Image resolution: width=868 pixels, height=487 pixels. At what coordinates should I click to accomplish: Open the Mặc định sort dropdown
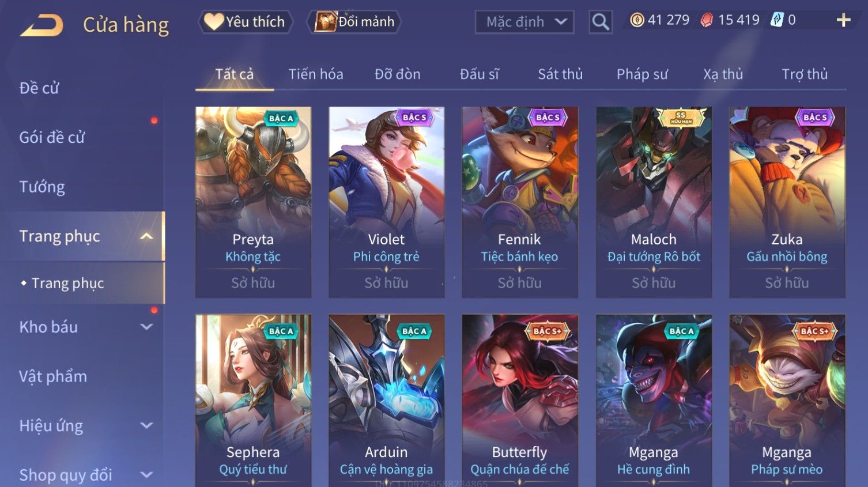[x=524, y=22]
